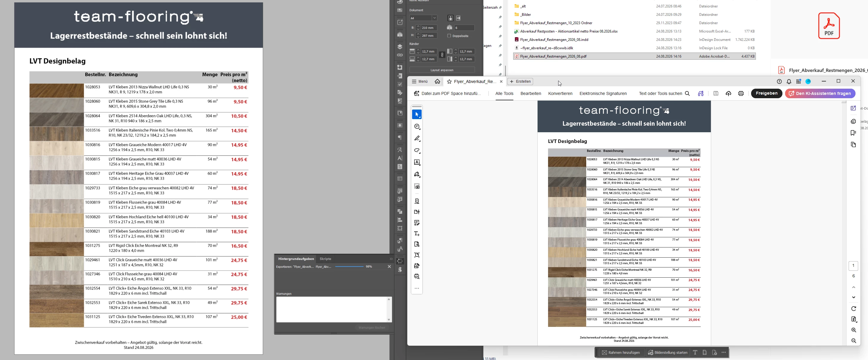Open the bookmarks panel in Acrobat's right rail
This screenshot has height=360, width=868.
point(853,133)
